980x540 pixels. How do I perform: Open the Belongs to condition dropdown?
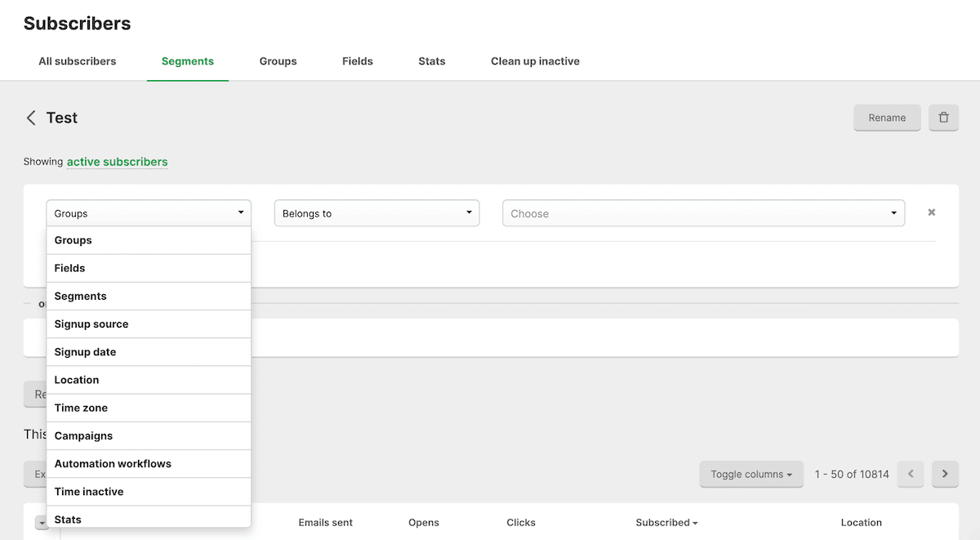click(x=376, y=213)
